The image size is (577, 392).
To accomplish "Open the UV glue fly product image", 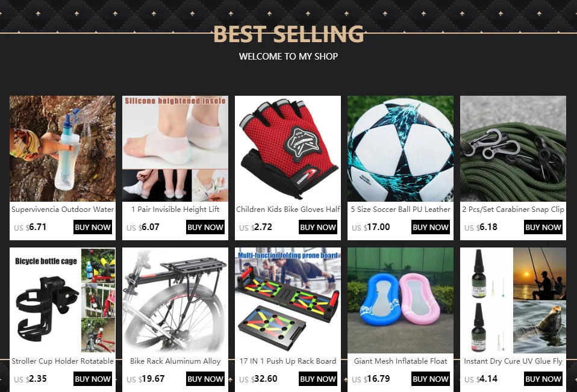I will pyautogui.click(x=513, y=300).
